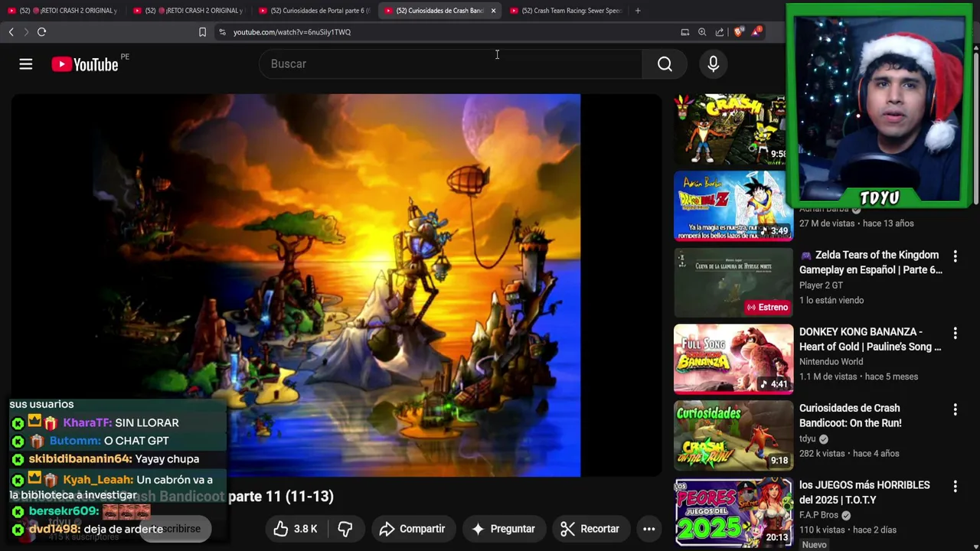Reload the page
The width and height of the screenshot is (980, 551).
(41, 32)
